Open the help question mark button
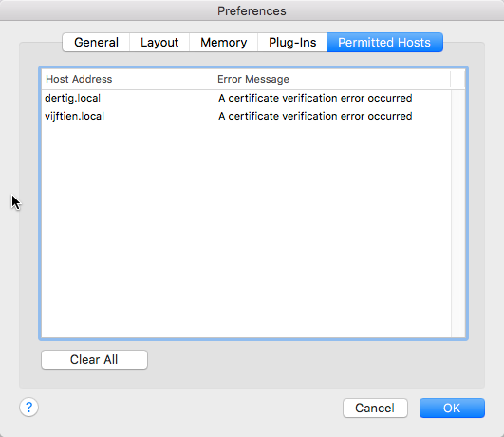This screenshot has height=437, width=504. (x=28, y=408)
